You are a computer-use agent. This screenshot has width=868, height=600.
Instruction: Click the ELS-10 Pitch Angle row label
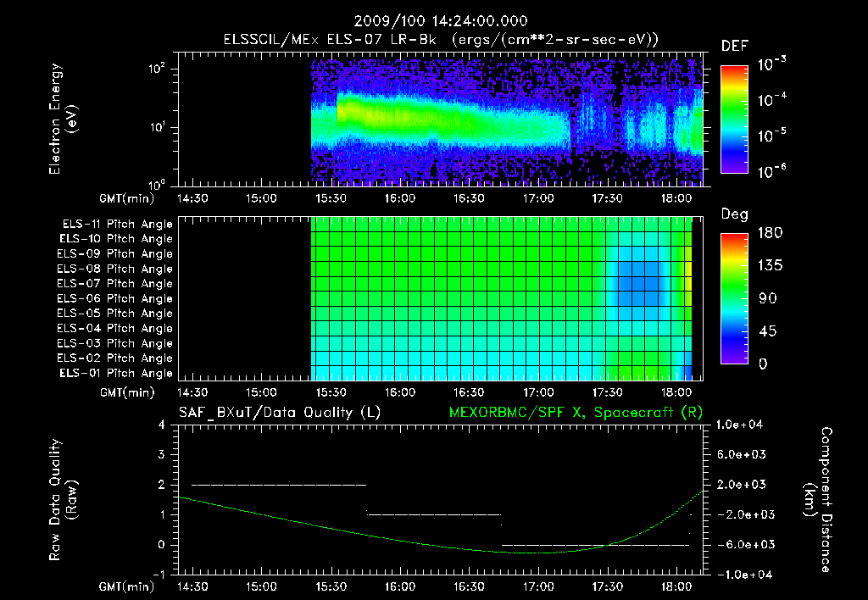[116, 239]
